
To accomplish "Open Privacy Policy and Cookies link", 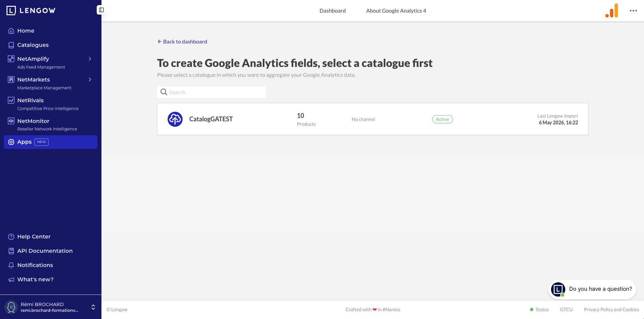I will pos(611,309).
